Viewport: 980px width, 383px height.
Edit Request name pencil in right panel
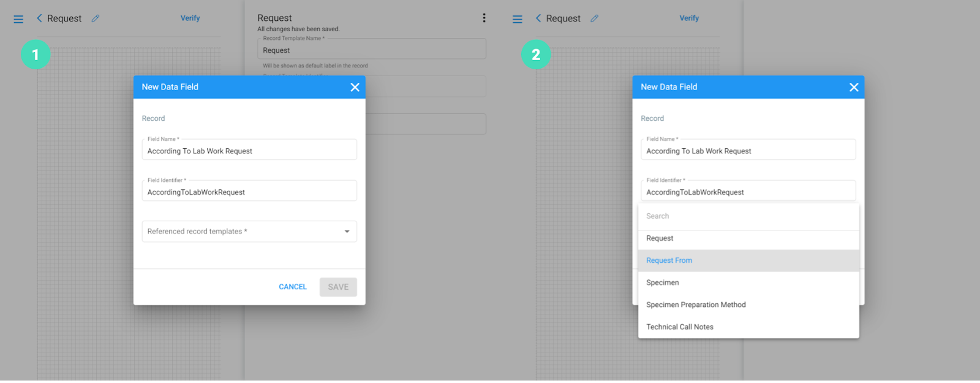pos(594,18)
